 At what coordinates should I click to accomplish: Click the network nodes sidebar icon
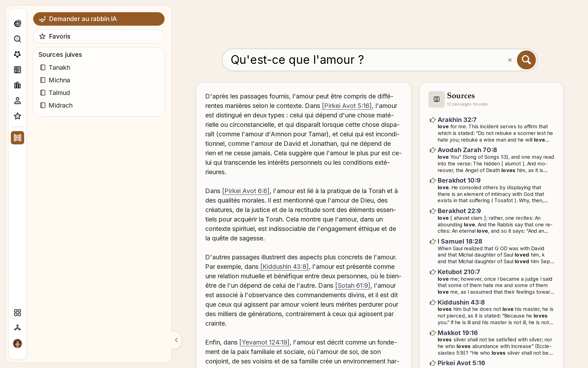point(17,328)
